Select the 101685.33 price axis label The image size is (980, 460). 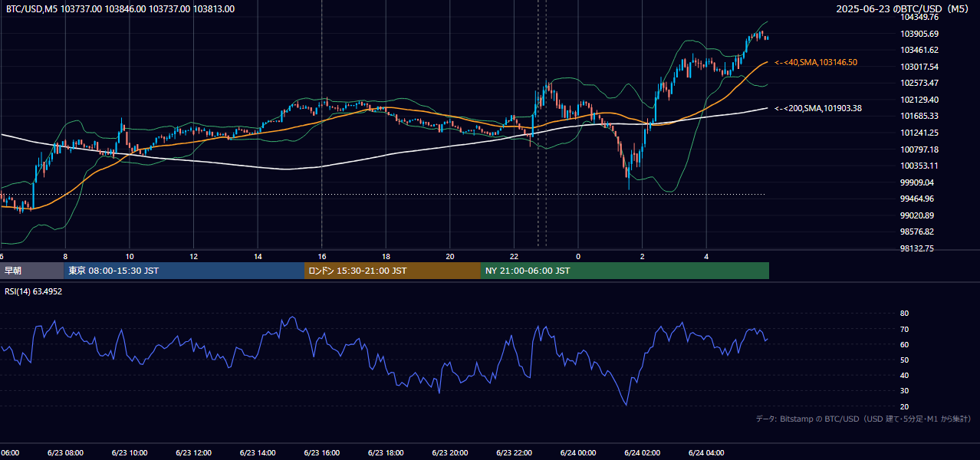tap(921, 116)
